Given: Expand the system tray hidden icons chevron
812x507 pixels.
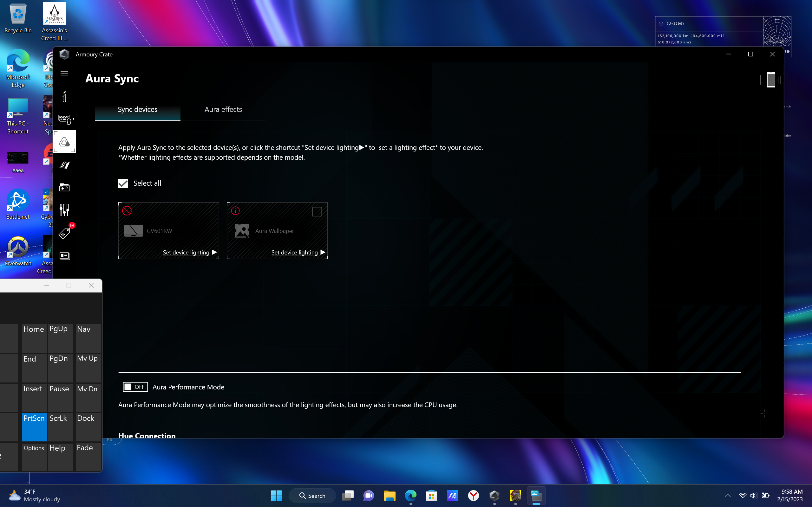Looking at the screenshot, I should point(727,496).
